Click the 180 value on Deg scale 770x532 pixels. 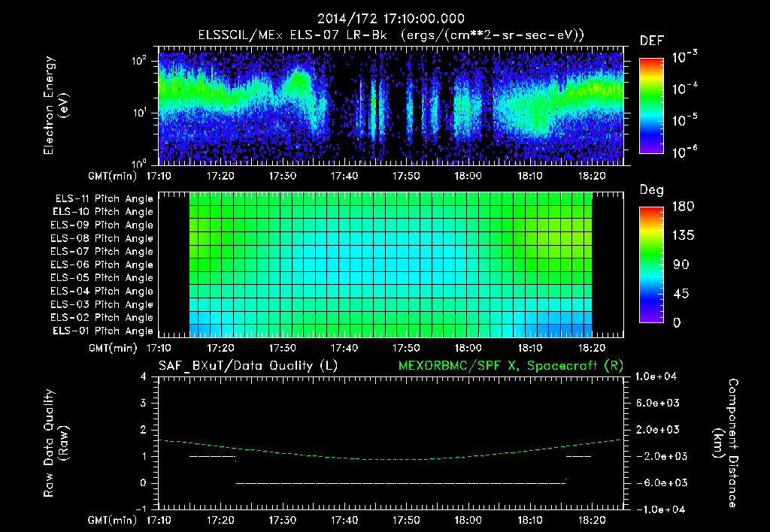[x=683, y=207]
